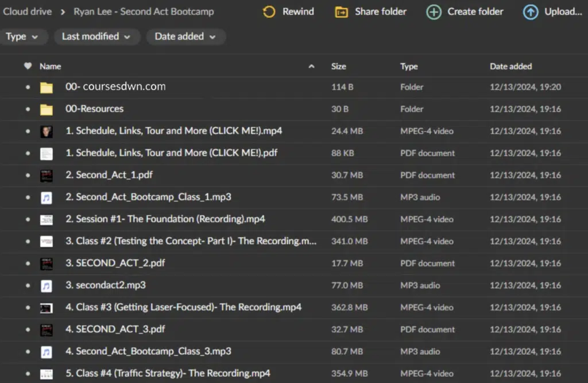This screenshot has height=383, width=588.
Task: Click thumbnail of Session #1- The Foundation video
Action: click(47, 219)
